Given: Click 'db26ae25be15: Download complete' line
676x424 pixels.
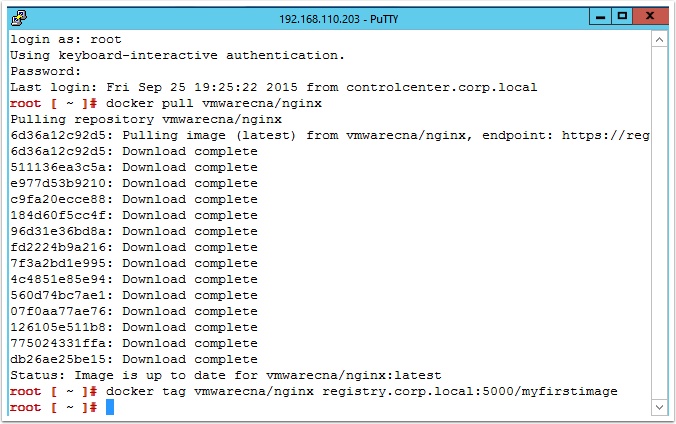Looking at the screenshot, I should coord(134,359).
